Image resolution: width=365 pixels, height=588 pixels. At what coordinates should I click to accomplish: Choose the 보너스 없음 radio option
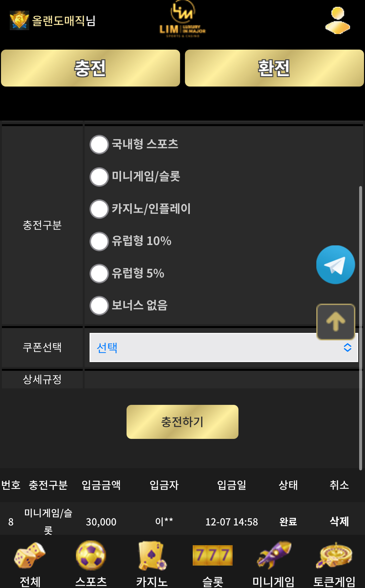tap(99, 306)
